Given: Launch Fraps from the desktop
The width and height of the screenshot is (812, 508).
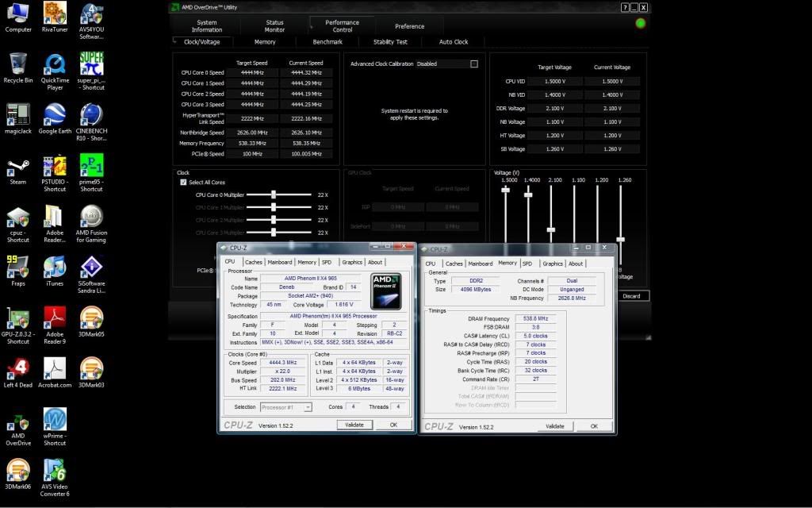Looking at the screenshot, I should 18,271.
